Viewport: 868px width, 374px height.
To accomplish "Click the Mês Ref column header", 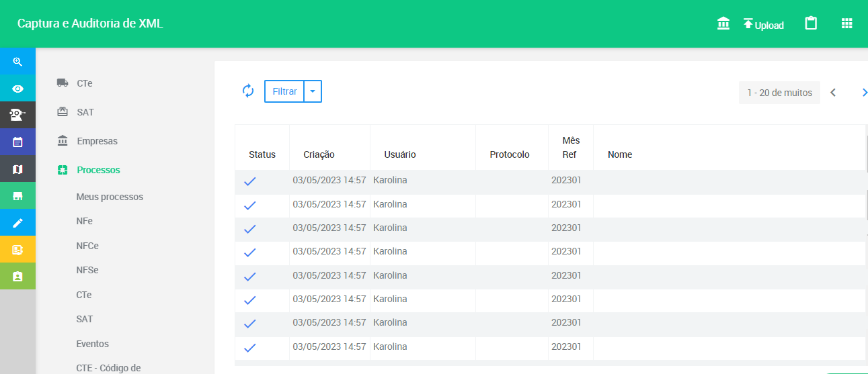I will click(x=571, y=148).
